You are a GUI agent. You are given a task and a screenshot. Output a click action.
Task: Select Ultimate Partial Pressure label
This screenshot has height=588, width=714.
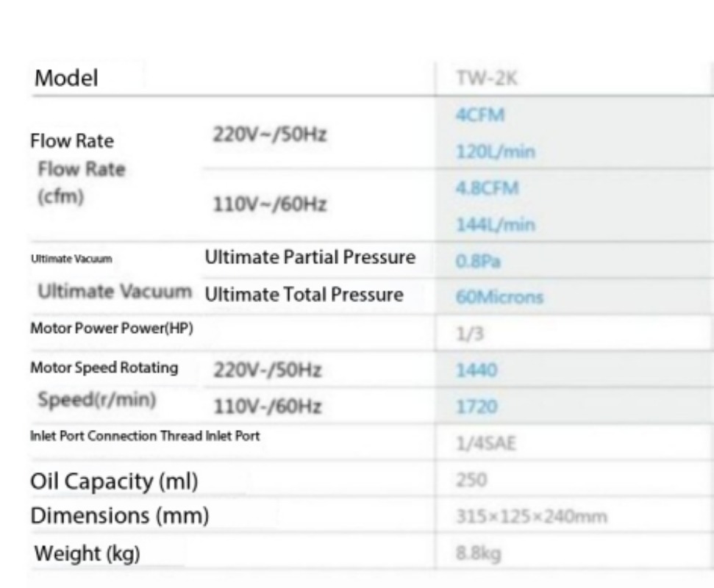310,257
